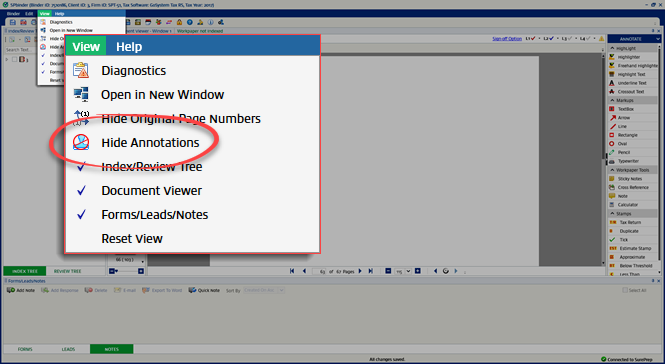Pick the Line markup tool
The width and height of the screenshot is (665, 364).
click(632, 126)
